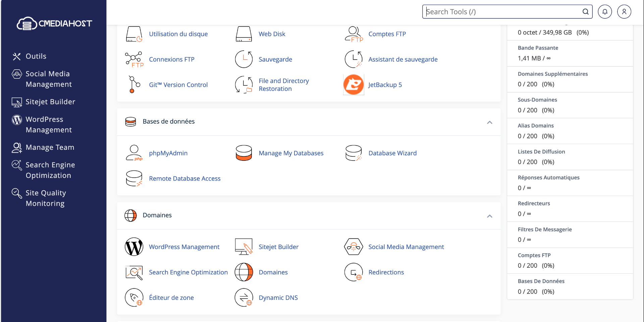644x322 pixels.
Task: Click the Sous-Domaines statistic label
Action: coord(537,100)
